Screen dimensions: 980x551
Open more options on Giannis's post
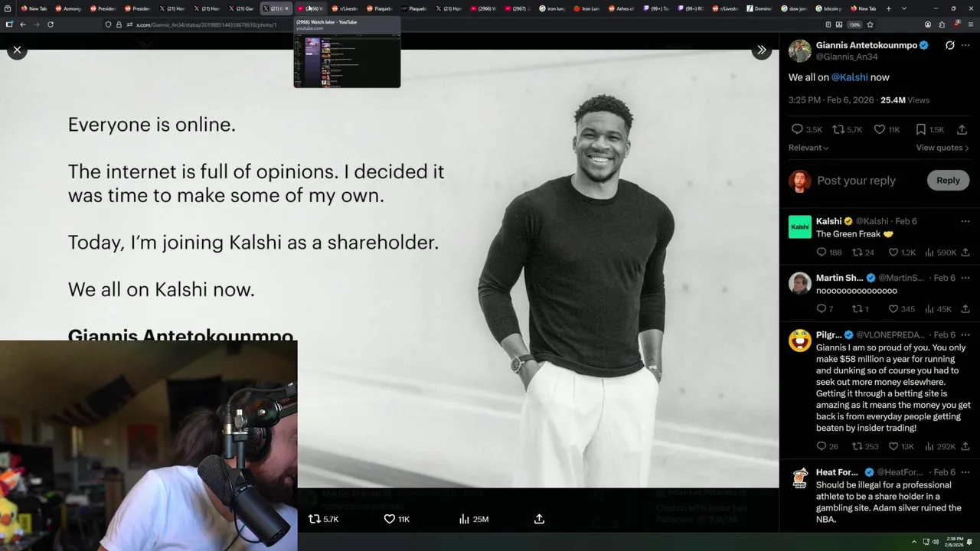point(965,46)
